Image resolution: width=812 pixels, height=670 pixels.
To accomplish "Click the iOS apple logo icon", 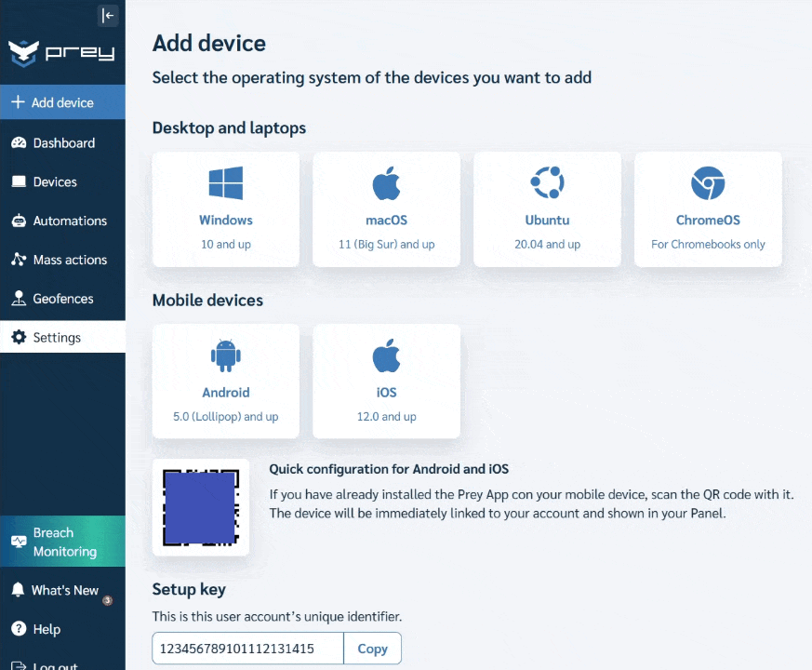I will (x=386, y=355).
